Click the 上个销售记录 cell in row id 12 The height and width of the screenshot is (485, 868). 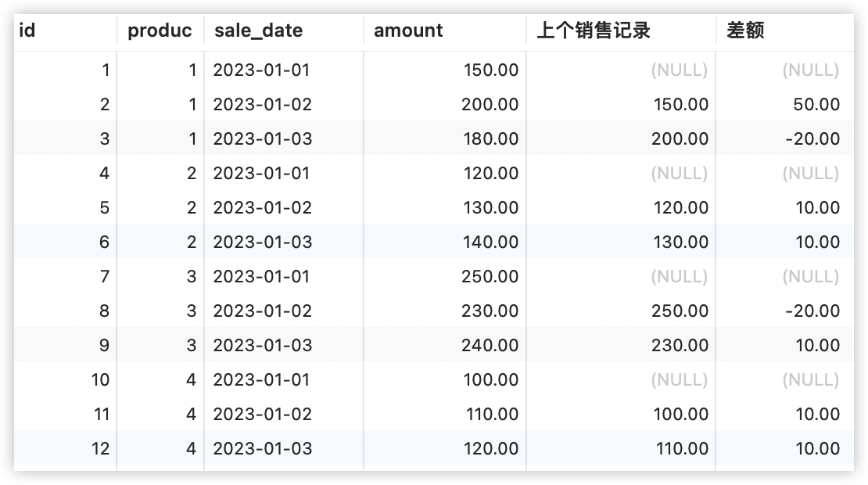click(x=680, y=449)
